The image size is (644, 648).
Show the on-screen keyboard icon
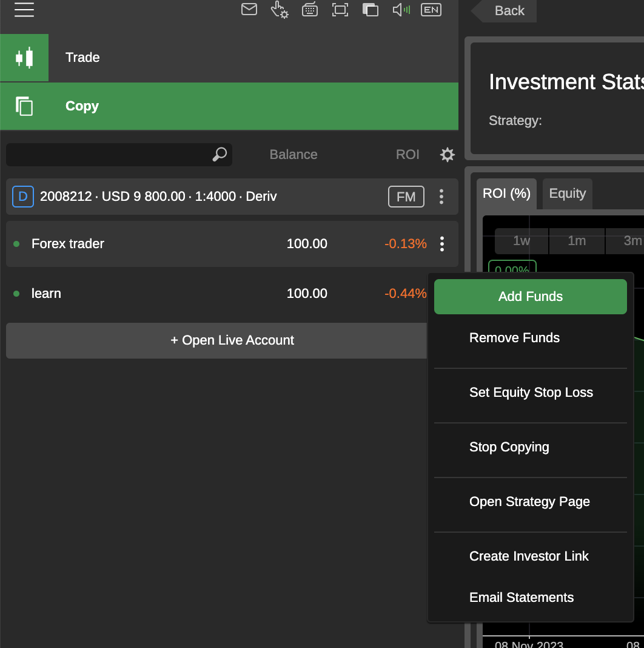pos(310,10)
